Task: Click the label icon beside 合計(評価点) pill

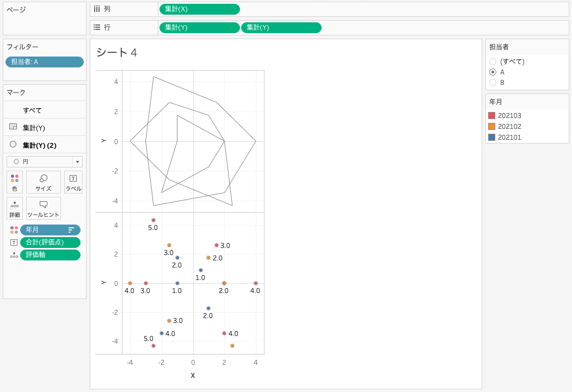Action: 14,242
